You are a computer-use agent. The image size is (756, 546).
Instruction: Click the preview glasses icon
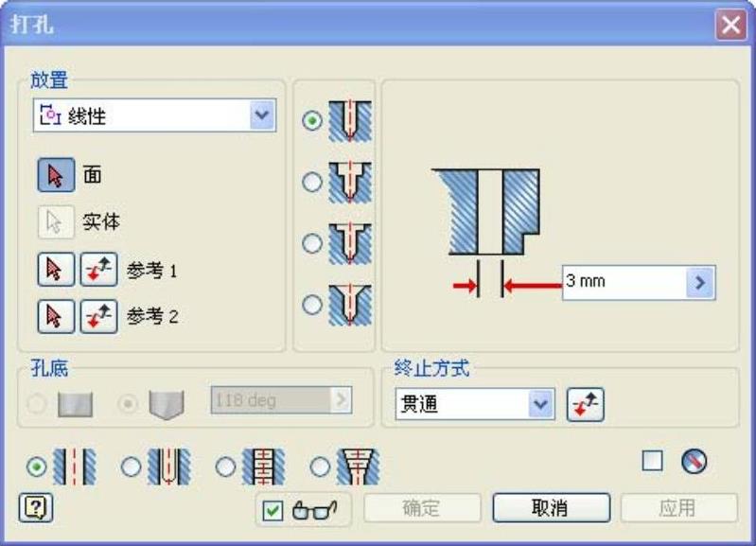[x=314, y=510]
